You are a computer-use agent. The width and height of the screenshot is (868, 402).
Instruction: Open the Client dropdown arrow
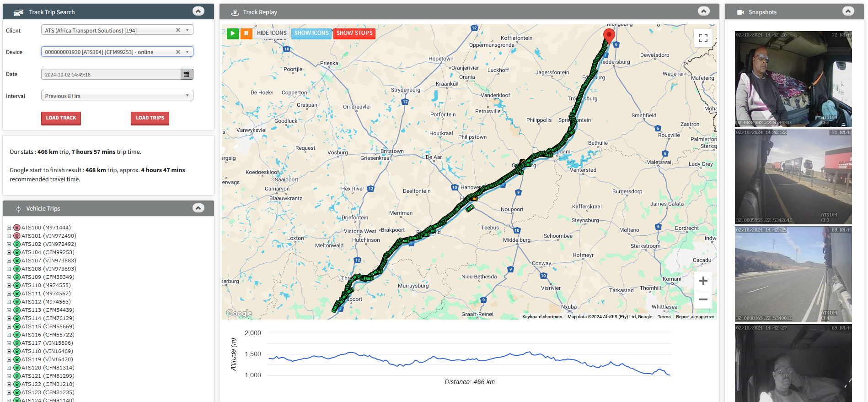[187, 30]
